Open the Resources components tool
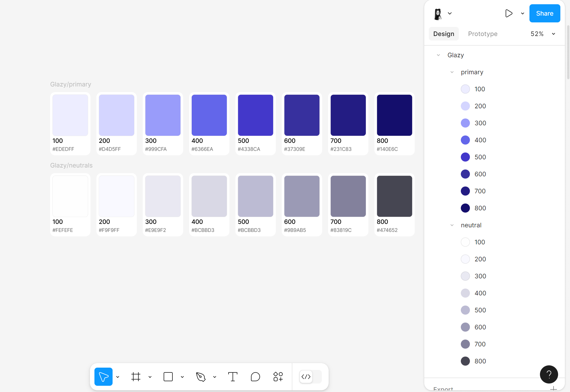 [x=278, y=377]
